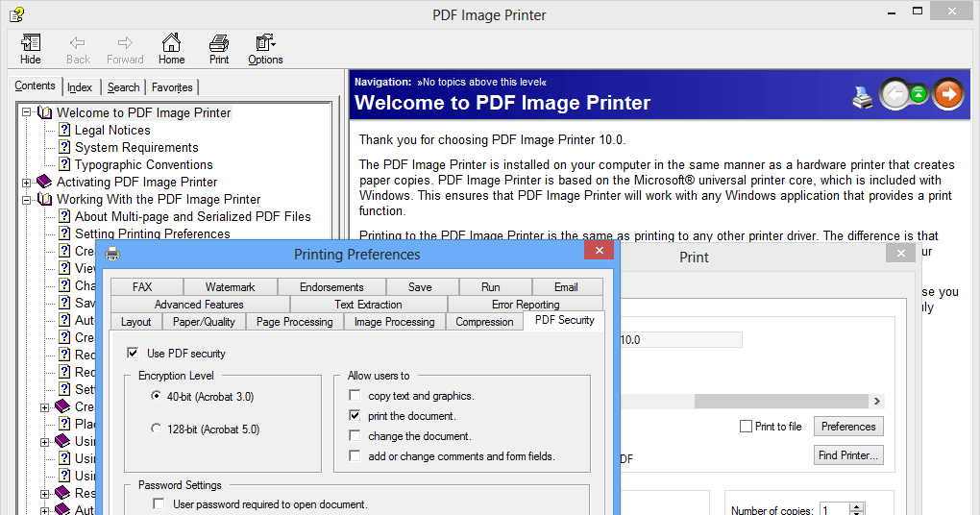Close the Print dialog window
The image size is (980, 515).
(x=900, y=253)
